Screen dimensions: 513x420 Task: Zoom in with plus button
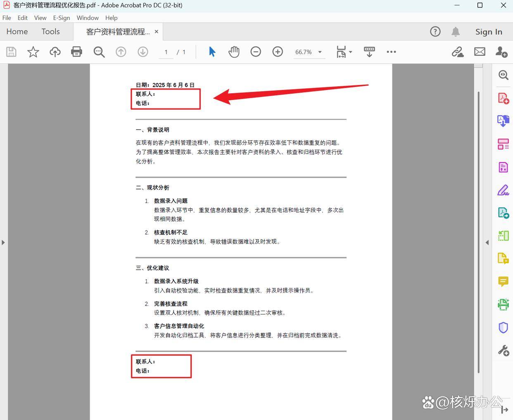coord(278,52)
